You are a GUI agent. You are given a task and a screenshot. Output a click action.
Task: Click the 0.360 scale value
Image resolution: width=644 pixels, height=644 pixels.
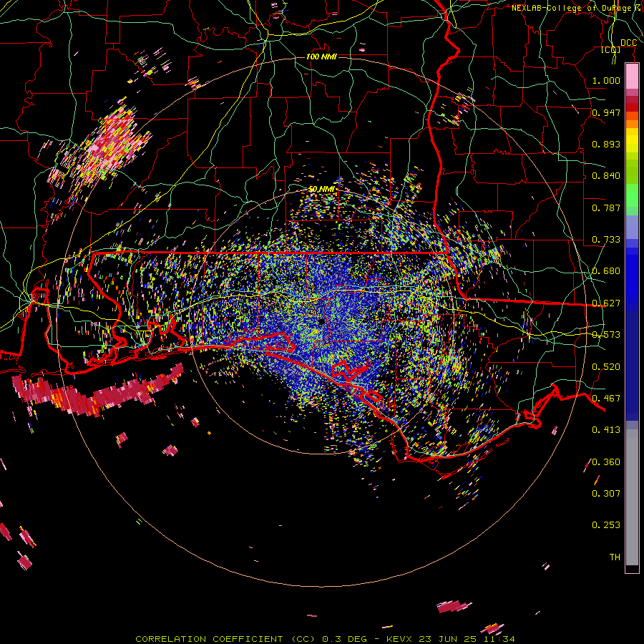pyautogui.click(x=606, y=462)
